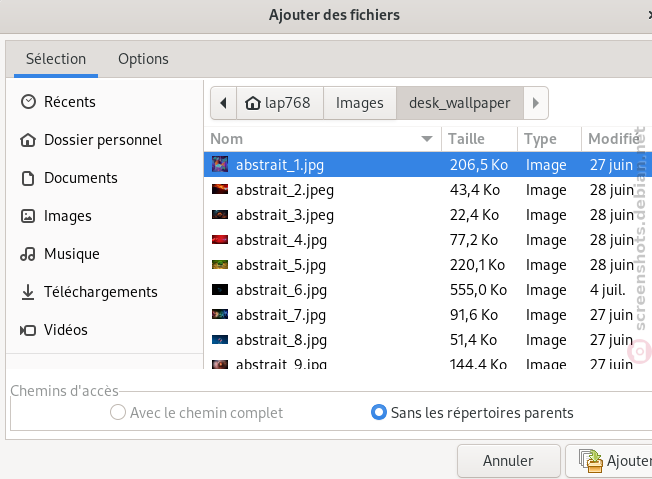Show next path segments with right arrow
This screenshot has width=652, height=479.
click(536, 103)
